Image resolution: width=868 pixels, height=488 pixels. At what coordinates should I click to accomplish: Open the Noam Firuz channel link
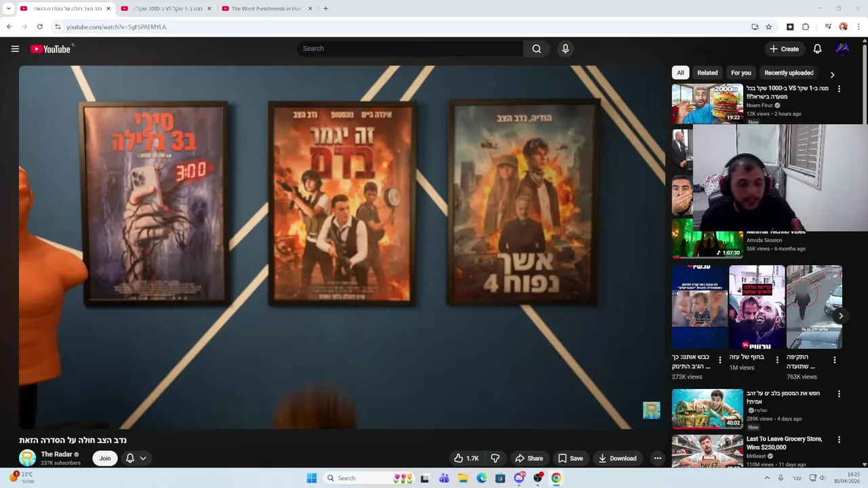coord(759,105)
